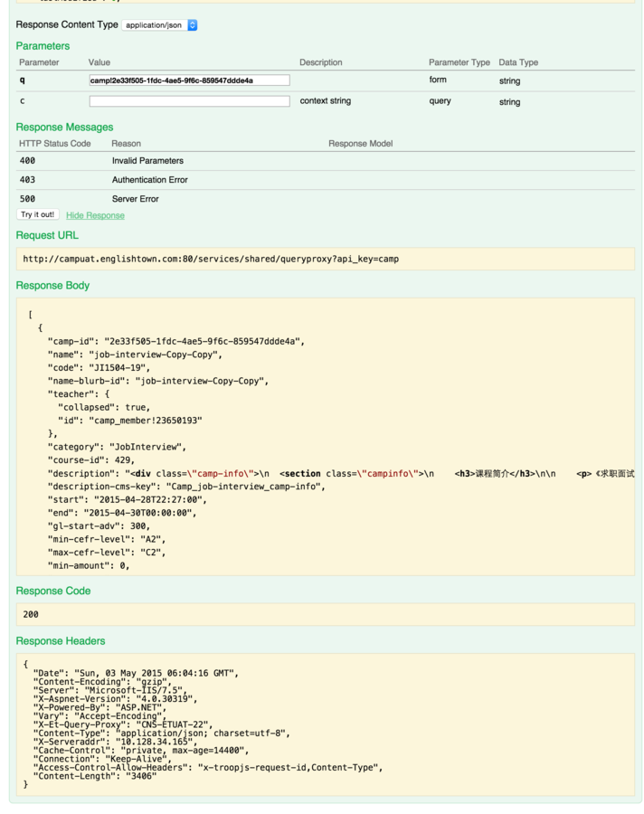Click the "name-blurb-id" line in response body
Viewport: 644px width, 814px height.
[x=158, y=381]
